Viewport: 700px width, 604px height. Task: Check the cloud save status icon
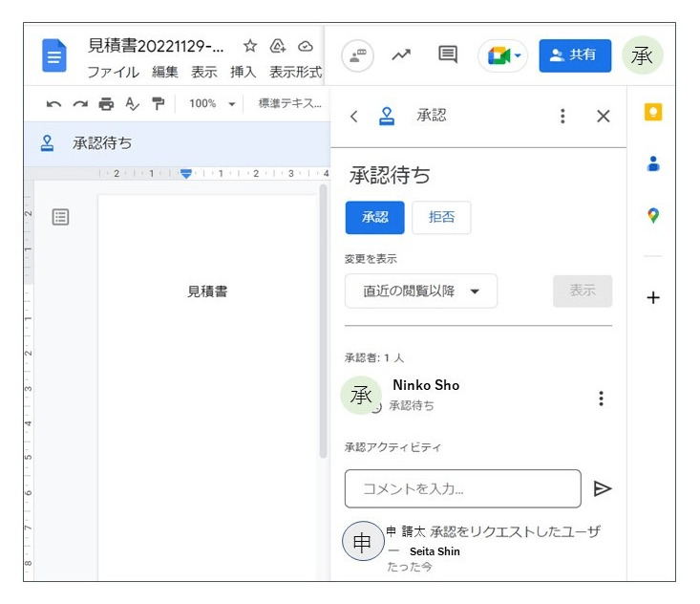click(x=306, y=46)
